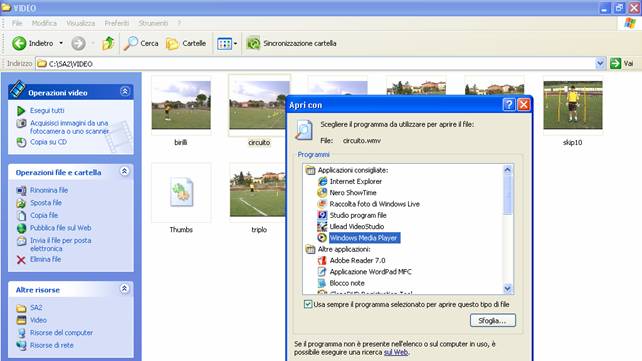This screenshot has width=642, height=361.
Task: Close the Apri con dialog
Action: 524,105
